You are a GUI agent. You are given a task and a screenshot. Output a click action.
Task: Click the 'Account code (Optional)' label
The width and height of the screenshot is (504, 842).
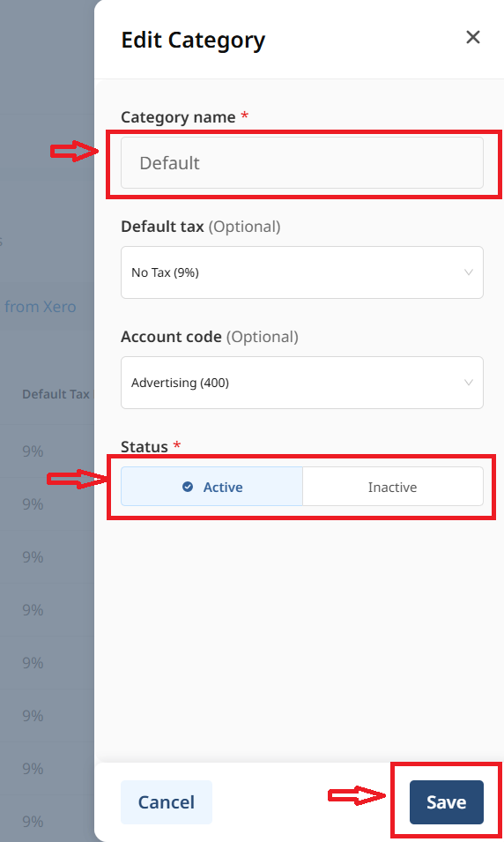tap(210, 337)
